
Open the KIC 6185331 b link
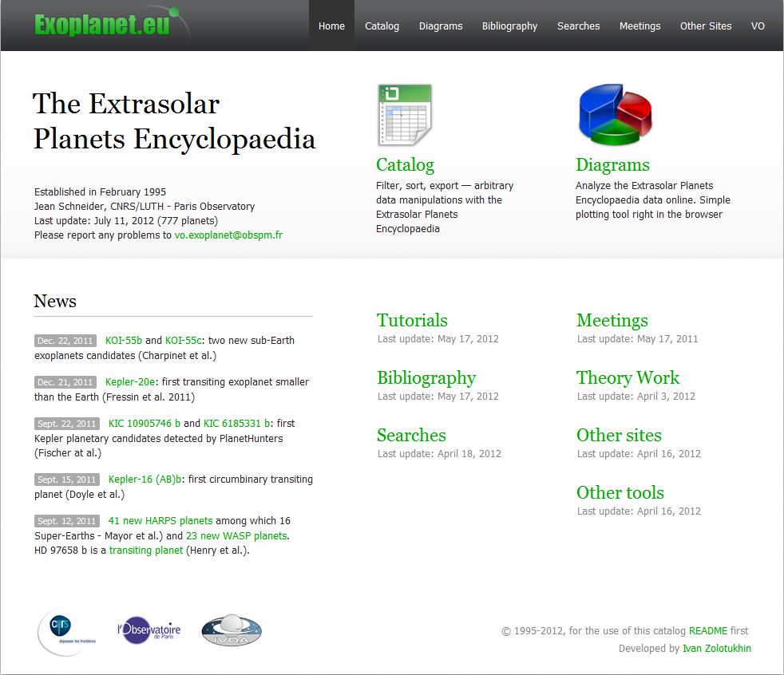tap(237, 423)
